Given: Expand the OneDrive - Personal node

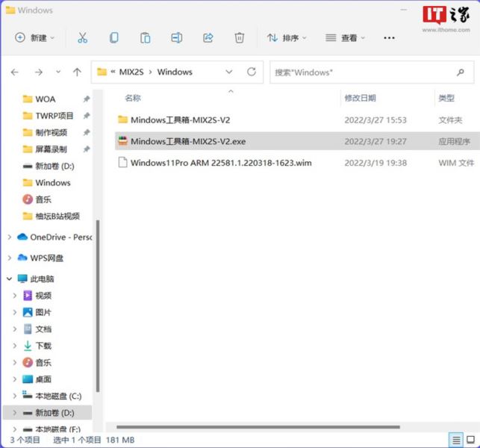Looking at the screenshot, I should (10, 237).
